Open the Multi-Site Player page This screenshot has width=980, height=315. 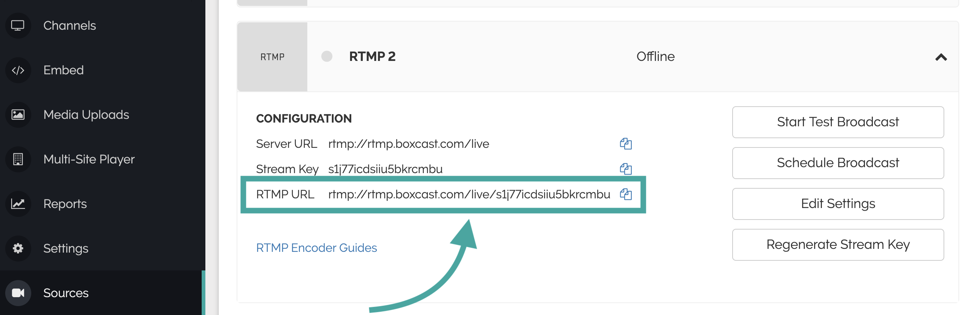pyautogui.click(x=89, y=159)
